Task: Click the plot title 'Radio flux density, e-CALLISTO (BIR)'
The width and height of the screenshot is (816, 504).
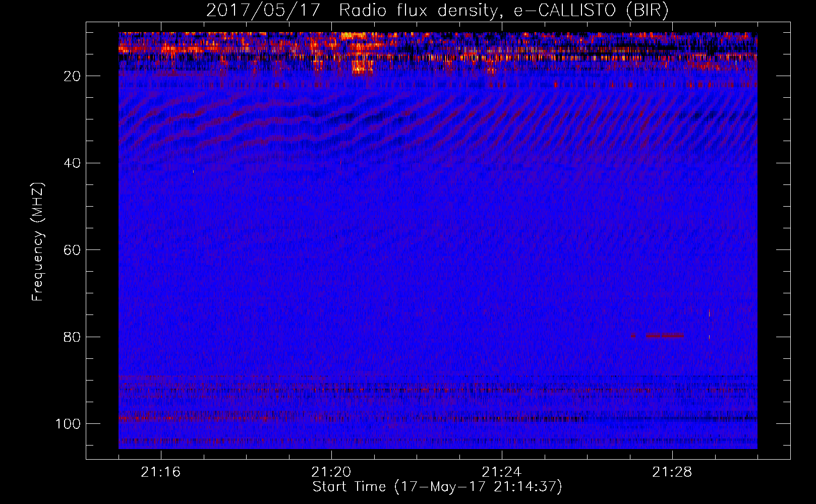Action: pos(503,10)
